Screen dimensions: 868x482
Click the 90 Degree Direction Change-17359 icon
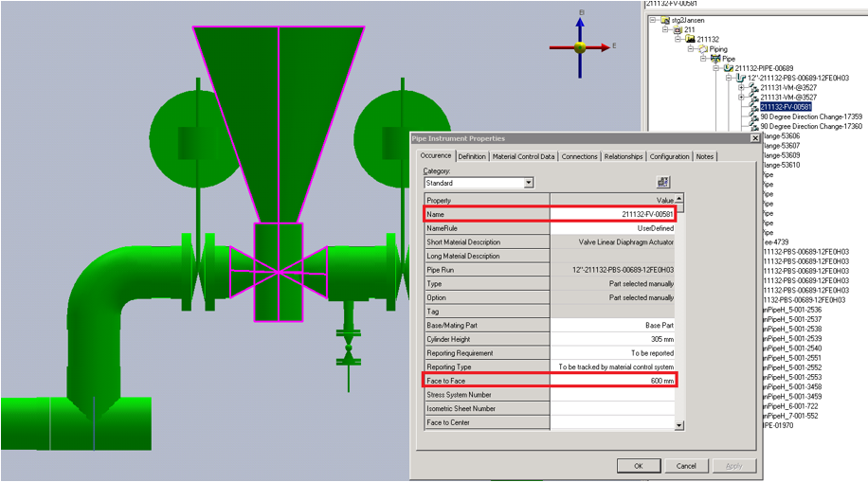click(x=753, y=116)
